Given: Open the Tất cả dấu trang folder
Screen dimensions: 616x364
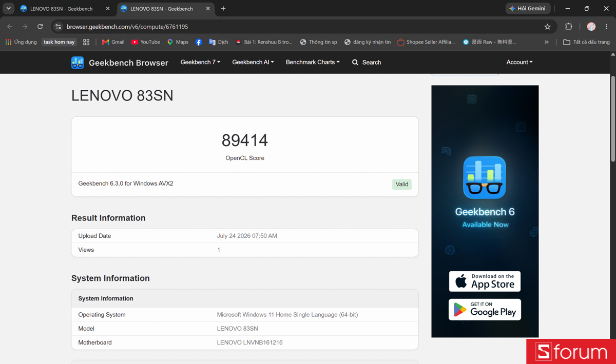Looking at the screenshot, I should pos(586,42).
